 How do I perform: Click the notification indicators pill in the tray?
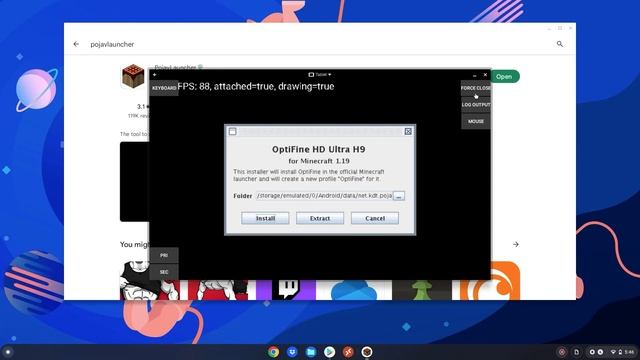(596, 352)
